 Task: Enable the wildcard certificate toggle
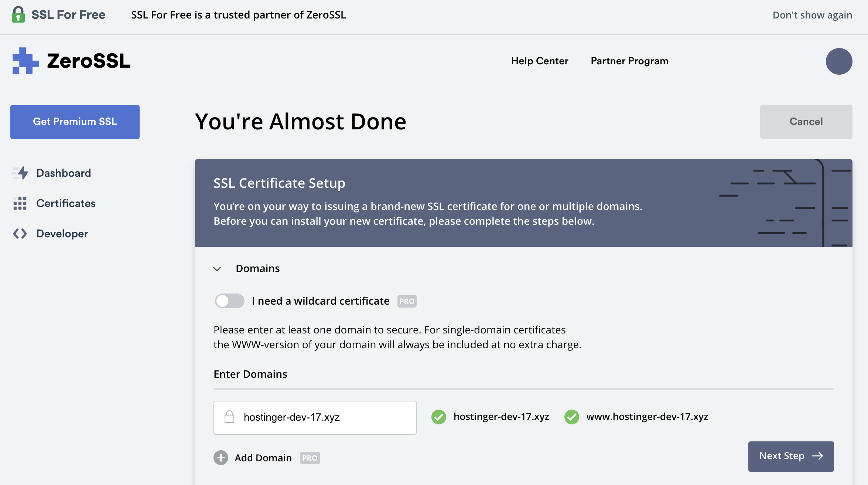(x=229, y=301)
